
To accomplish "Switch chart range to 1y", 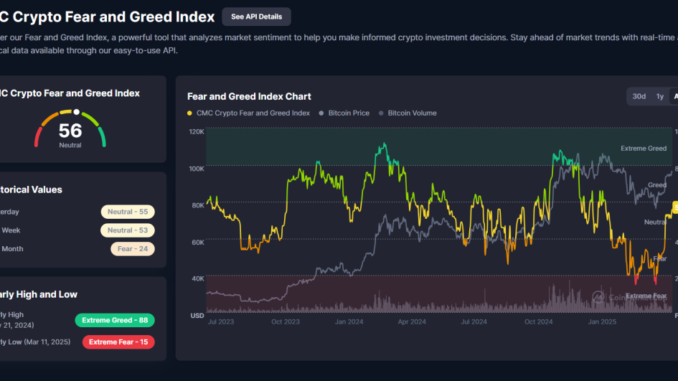I will (x=659, y=96).
